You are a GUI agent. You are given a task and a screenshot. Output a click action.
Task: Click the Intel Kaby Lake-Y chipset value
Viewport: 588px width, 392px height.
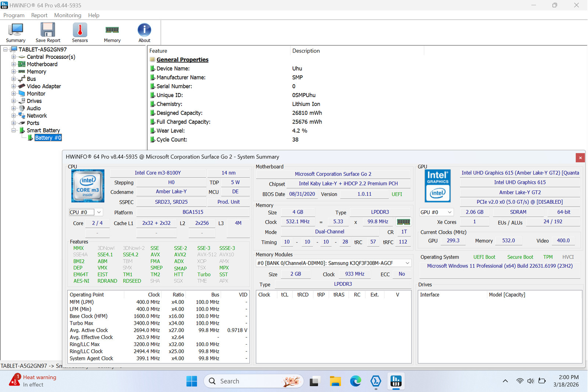(348, 183)
